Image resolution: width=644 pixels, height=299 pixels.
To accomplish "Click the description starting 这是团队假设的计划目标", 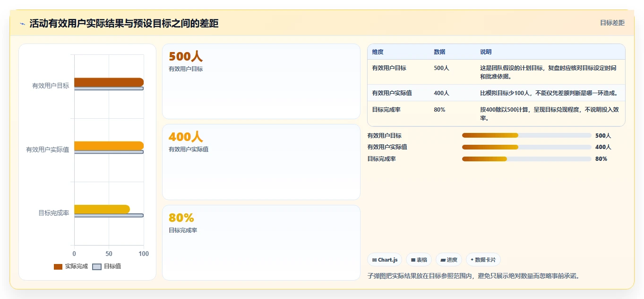I will (x=548, y=72).
